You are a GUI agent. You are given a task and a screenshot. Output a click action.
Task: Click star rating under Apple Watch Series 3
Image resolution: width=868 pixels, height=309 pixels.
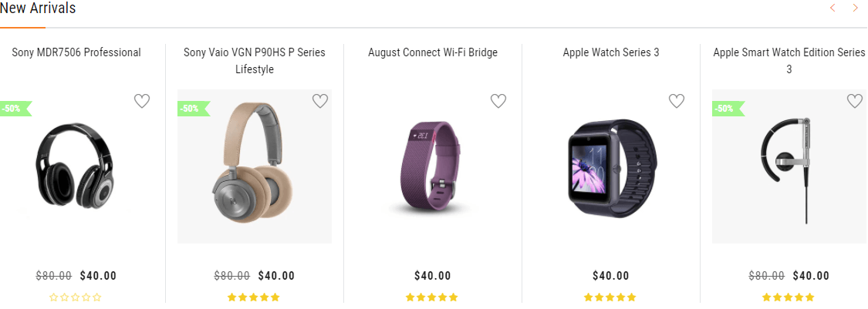610,297
